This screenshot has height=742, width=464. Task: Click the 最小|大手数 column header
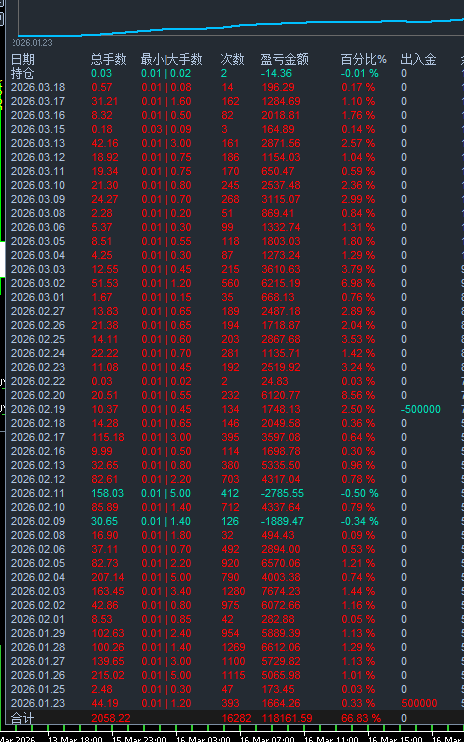171,59
